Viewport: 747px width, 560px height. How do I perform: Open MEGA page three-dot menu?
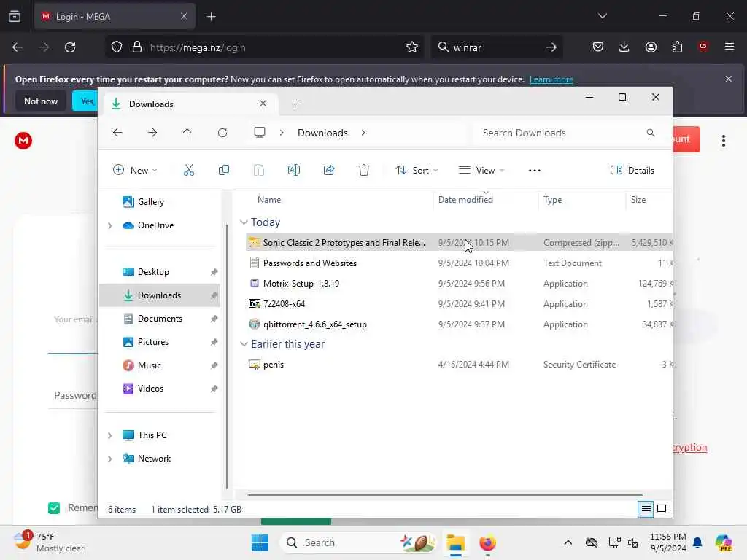click(724, 141)
